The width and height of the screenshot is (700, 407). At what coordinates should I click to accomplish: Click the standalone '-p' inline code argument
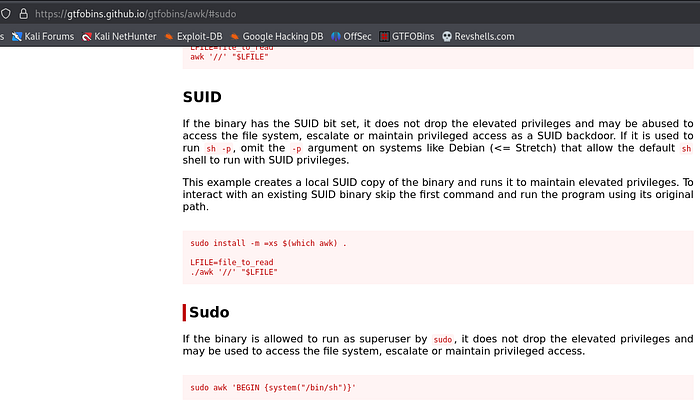click(296, 149)
